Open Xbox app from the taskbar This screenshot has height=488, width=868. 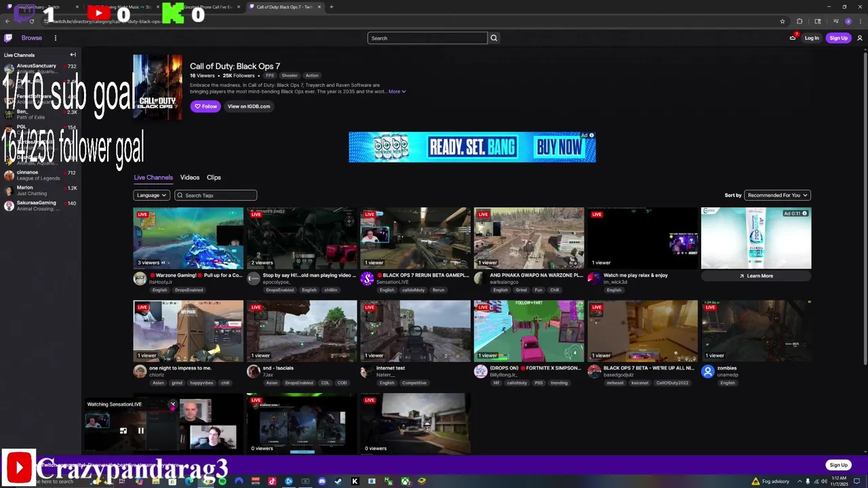coord(405,481)
